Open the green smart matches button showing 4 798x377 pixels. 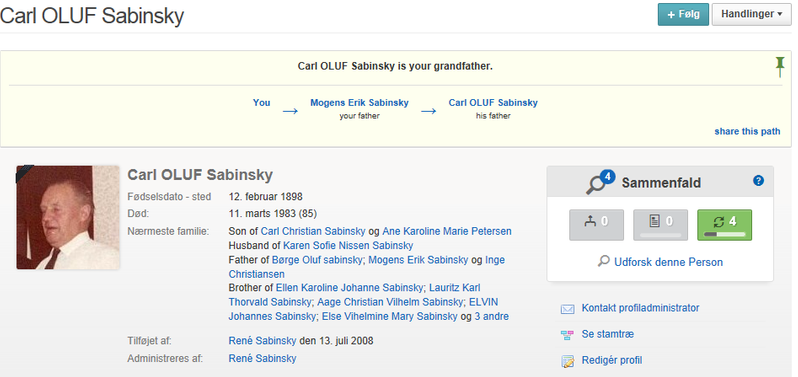[x=724, y=224]
